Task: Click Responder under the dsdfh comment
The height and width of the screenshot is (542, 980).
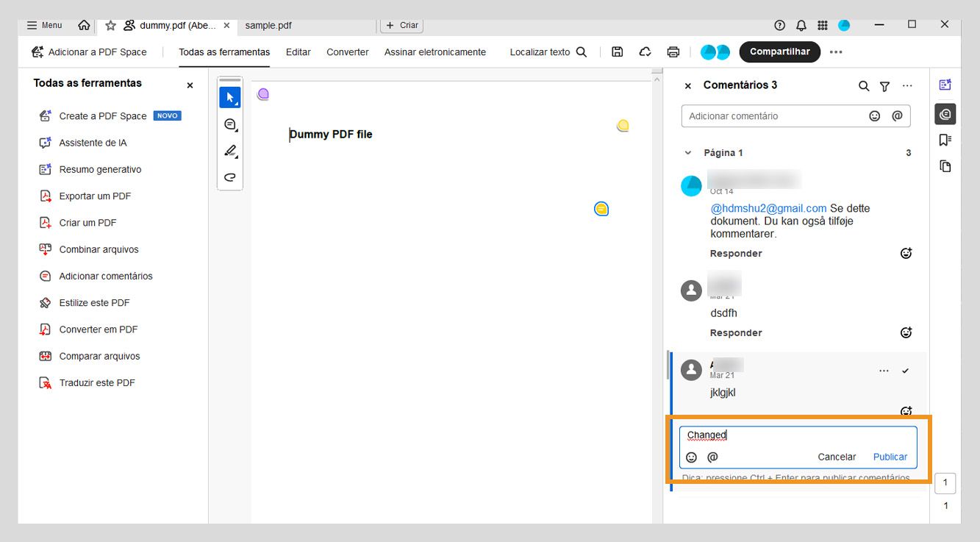Action: pyautogui.click(x=736, y=333)
